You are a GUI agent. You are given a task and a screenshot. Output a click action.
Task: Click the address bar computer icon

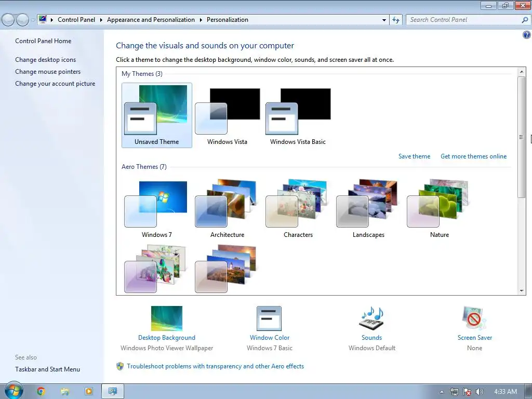pyautogui.click(x=43, y=19)
